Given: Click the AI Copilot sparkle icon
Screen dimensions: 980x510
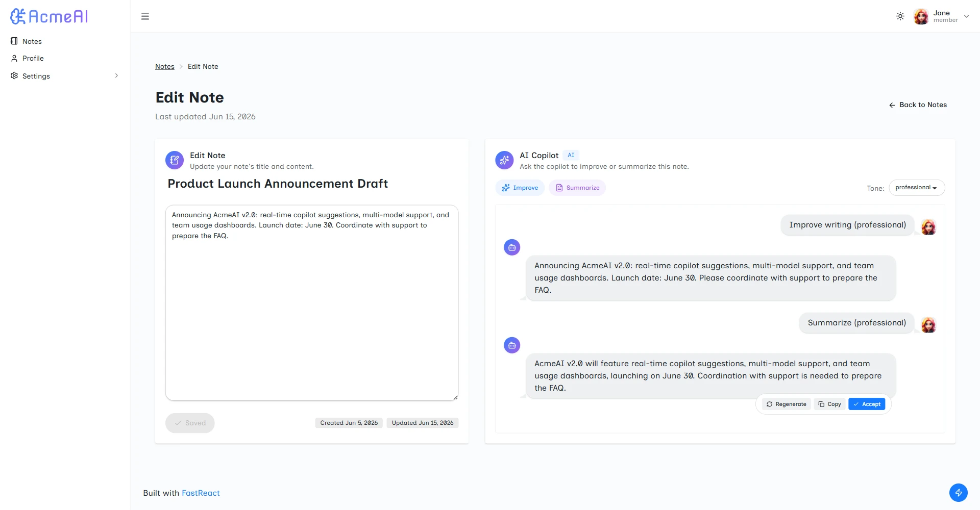Looking at the screenshot, I should (504, 160).
